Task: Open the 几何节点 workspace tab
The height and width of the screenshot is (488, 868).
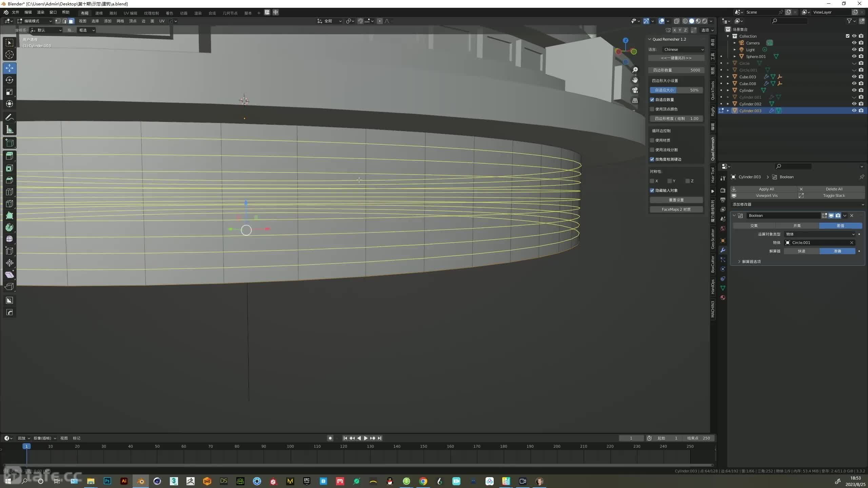Action: click(x=230, y=13)
